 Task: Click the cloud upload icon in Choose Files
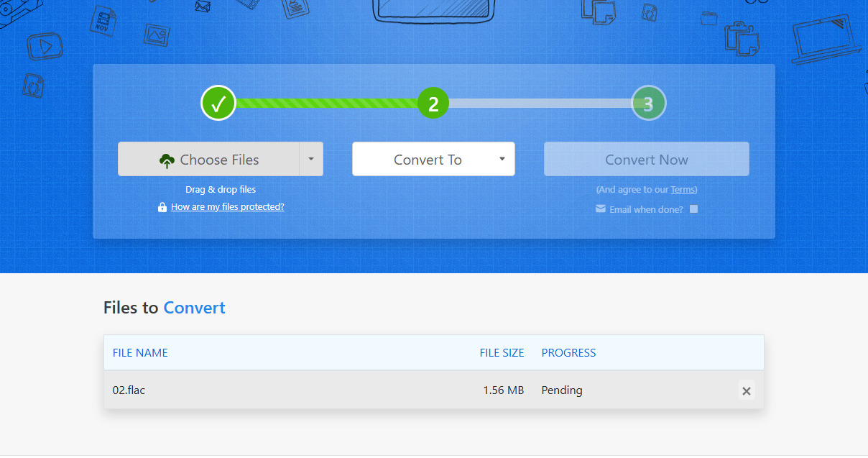(x=167, y=160)
